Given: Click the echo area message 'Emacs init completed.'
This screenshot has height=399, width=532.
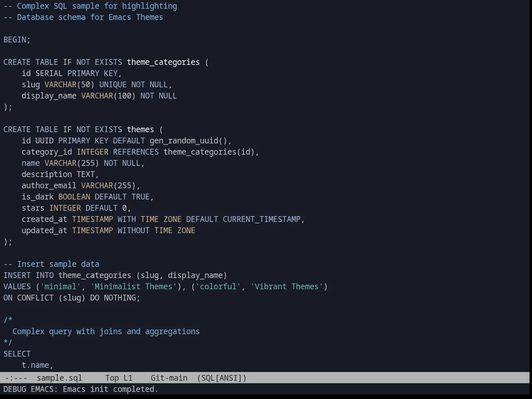Looking at the screenshot, I should 111,389.
